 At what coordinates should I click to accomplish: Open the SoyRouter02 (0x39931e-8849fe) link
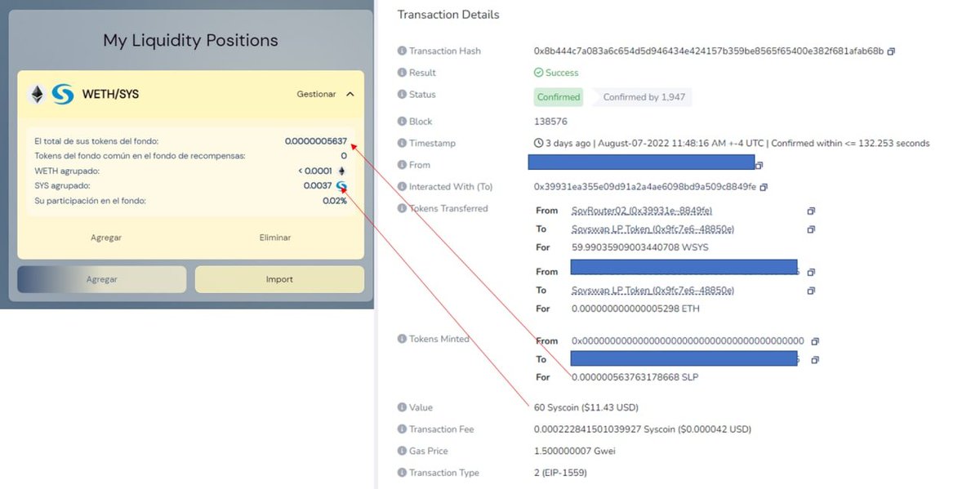pos(641,211)
